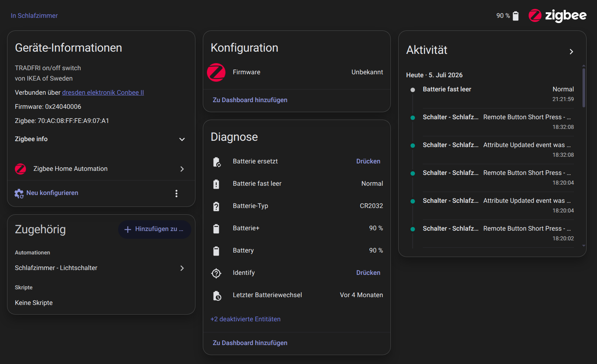The width and height of the screenshot is (597, 364).
Task: Click the Batterie ersetzt icon
Action: 217,162
